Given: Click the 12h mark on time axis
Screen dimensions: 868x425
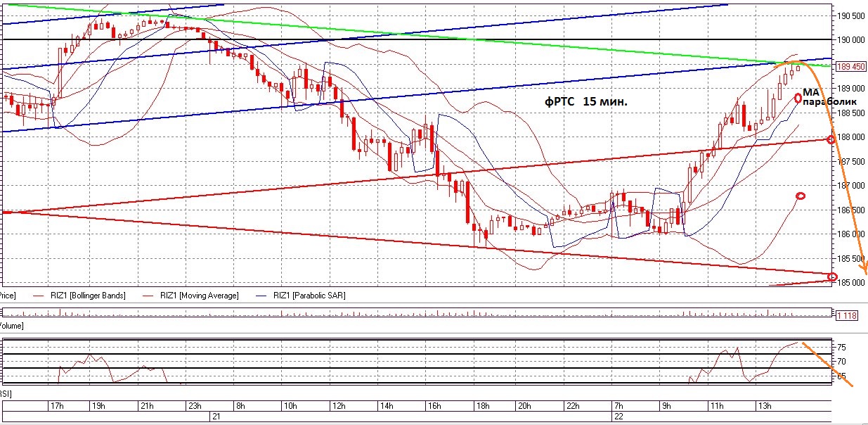Looking at the screenshot, I should (x=338, y=406).
